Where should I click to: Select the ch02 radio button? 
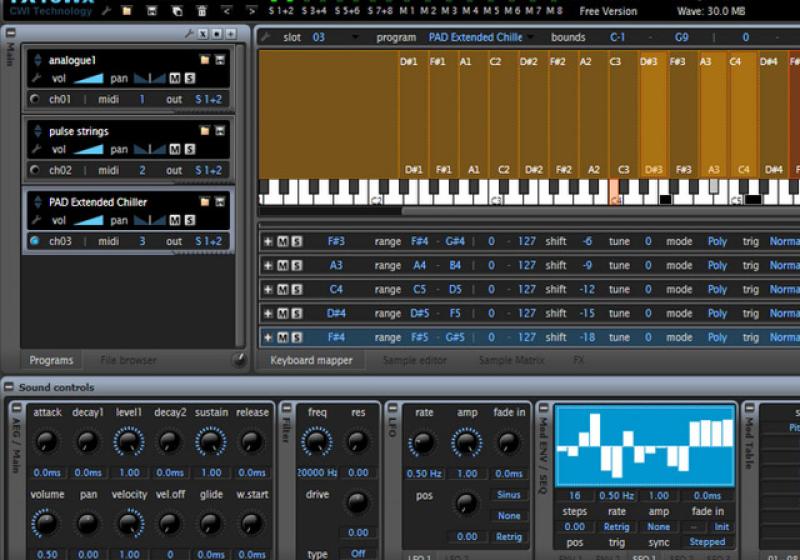tap(36, 170)
